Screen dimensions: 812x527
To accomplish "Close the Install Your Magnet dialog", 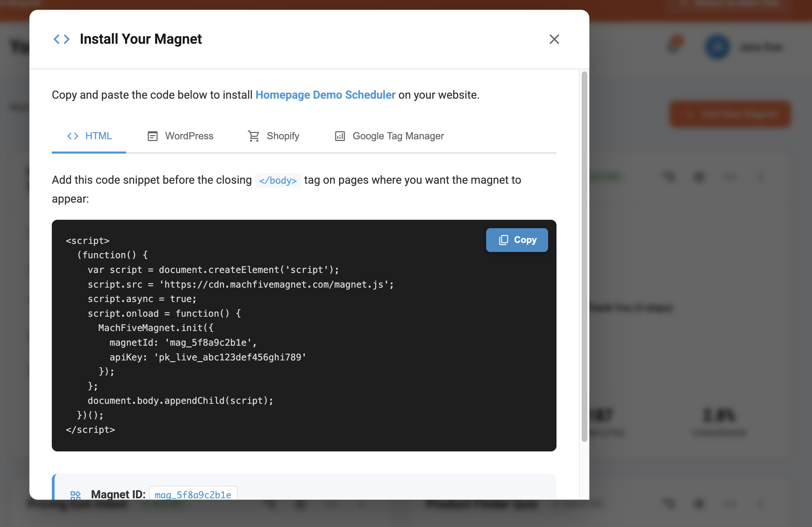I will point(554,39).
